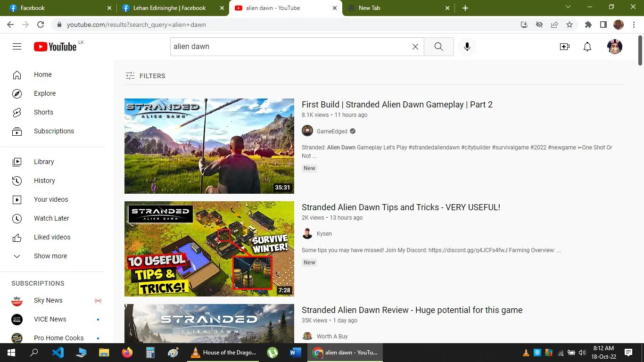Launch Firefox from the taskbar
Viewport: 644px width, 362px height.
pos(127,353)
